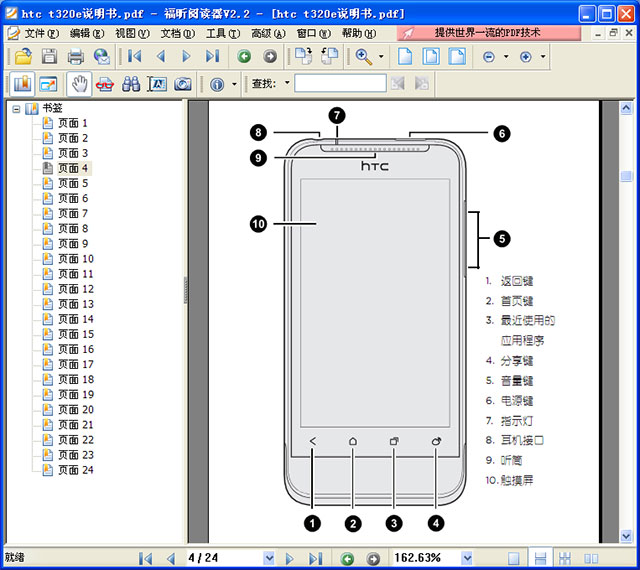Rotate page clockwise icon

(x=303, y=56)
